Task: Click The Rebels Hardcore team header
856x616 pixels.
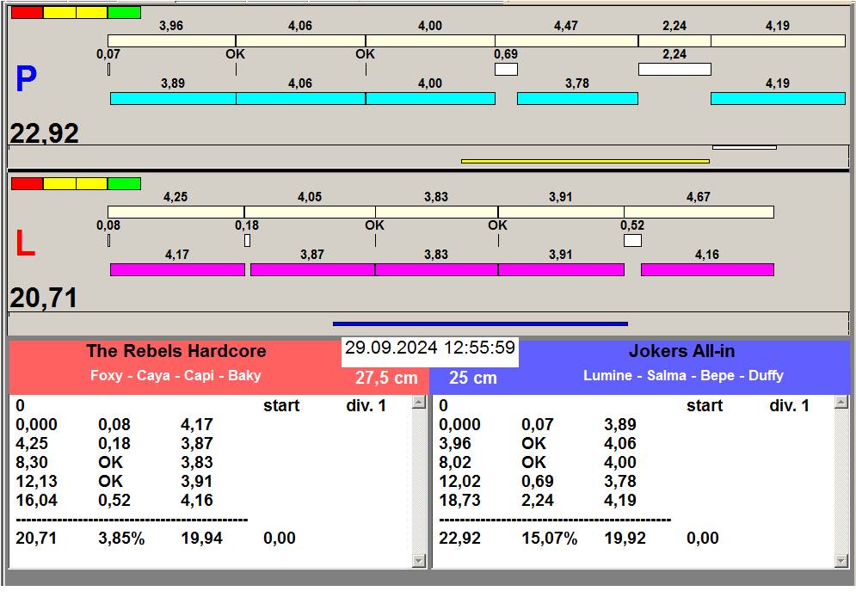Action: click(176, 352)
